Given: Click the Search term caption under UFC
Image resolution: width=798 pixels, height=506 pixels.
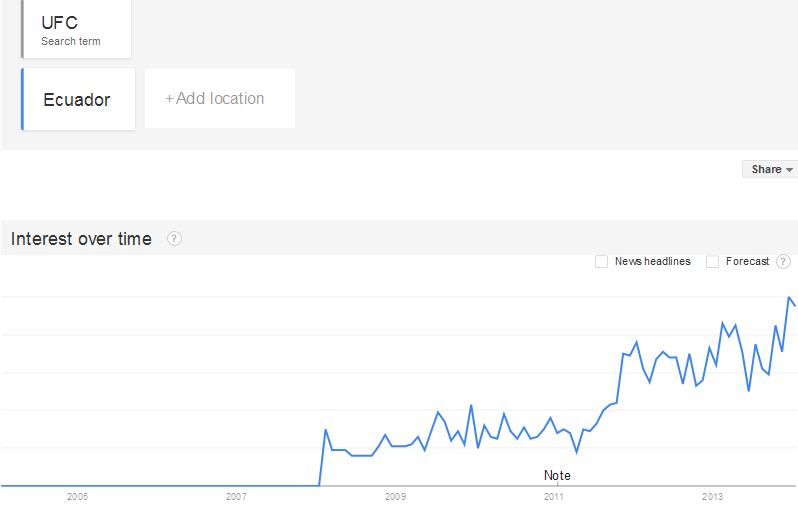Looking at the screenshot, I should click(x=71, y=42).
